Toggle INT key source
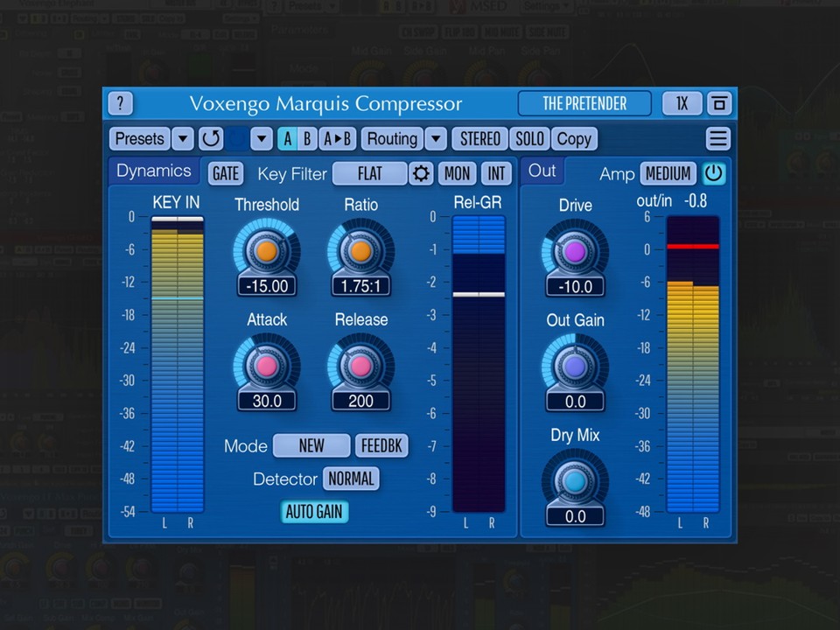 pos(496,173)
